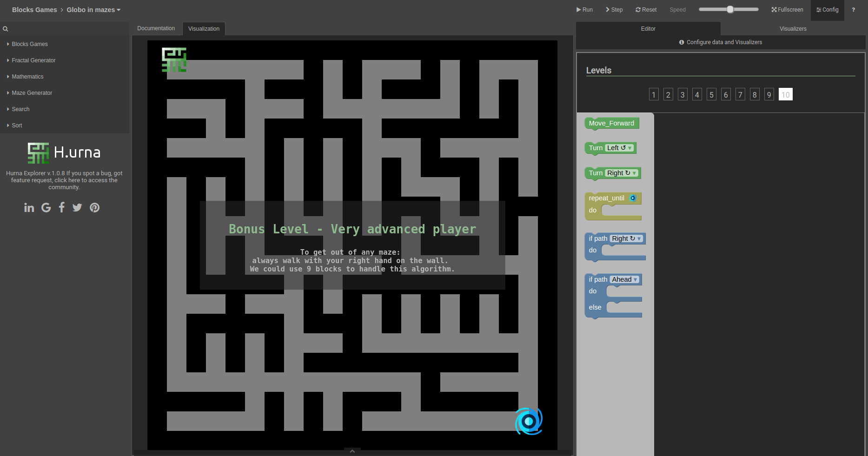Select level 5
The height and width of the screenshot is (456, 868).
click(711, 94)
